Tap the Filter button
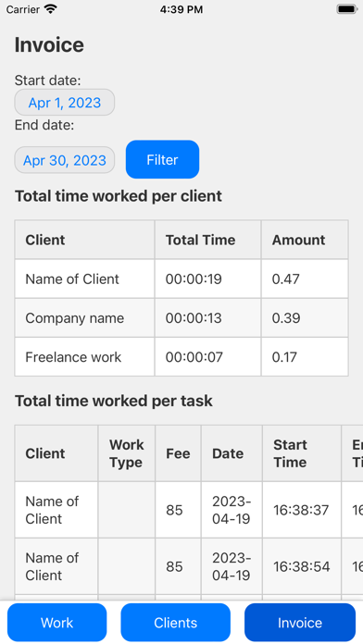Screen dimensions: 363x644 point(162,159)
